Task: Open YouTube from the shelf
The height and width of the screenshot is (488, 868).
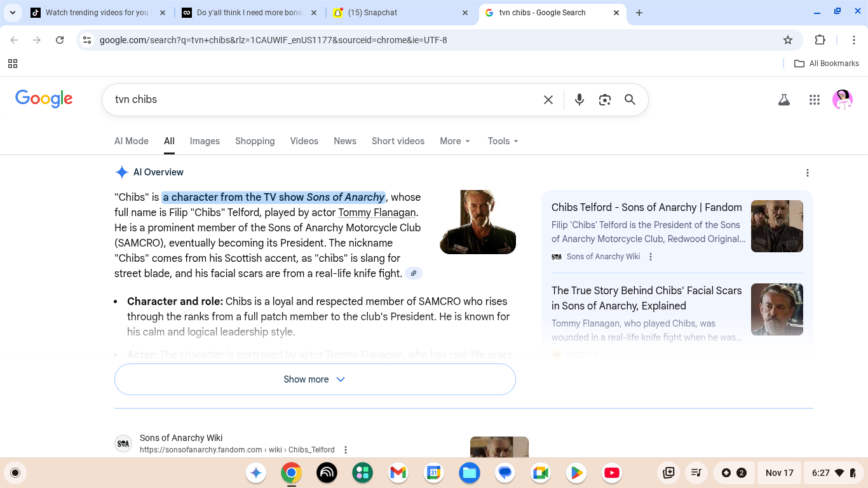Action: tap(611, 473)
